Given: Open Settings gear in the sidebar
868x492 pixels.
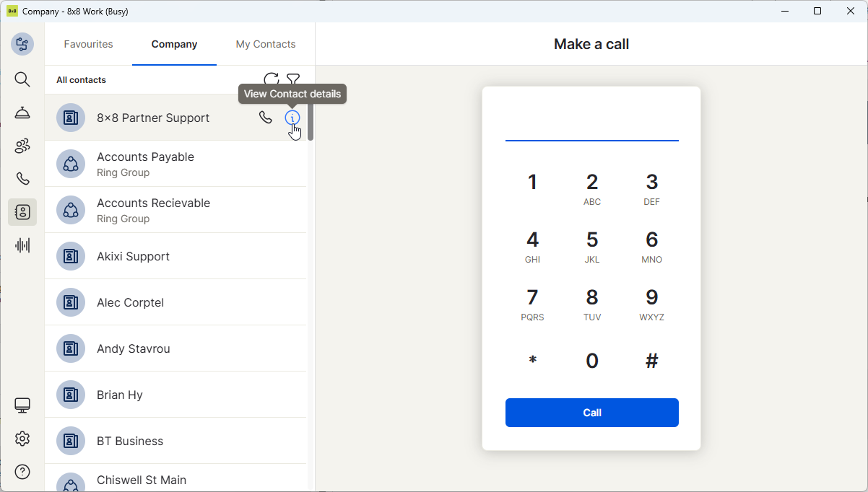Looking at the screenshot, I should (x=22, y=439).
